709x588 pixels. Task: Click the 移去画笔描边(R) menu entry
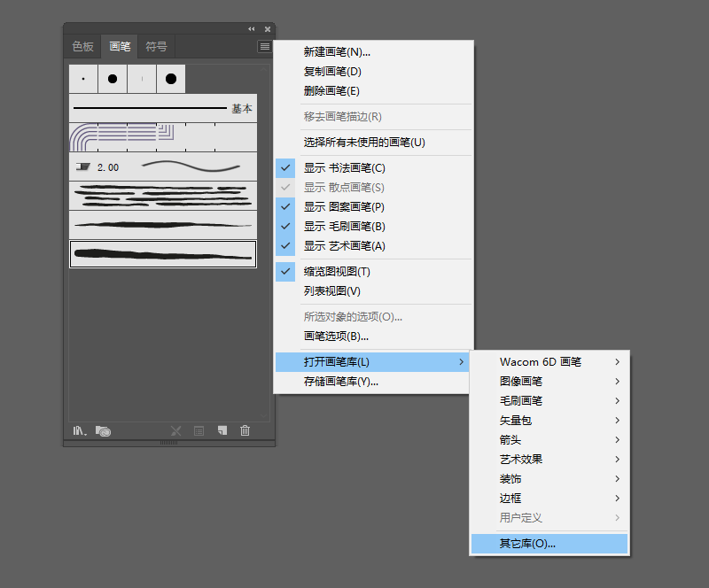[x=373, y=117]
